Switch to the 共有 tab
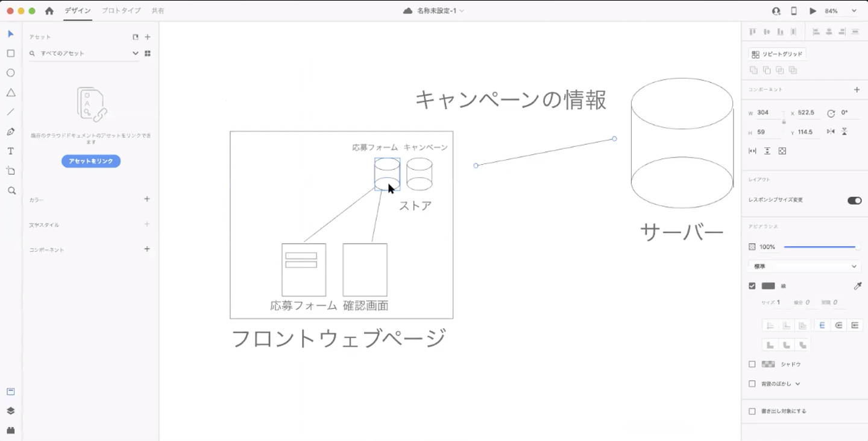This screenshot has width=868, height=441. point(158,11)
